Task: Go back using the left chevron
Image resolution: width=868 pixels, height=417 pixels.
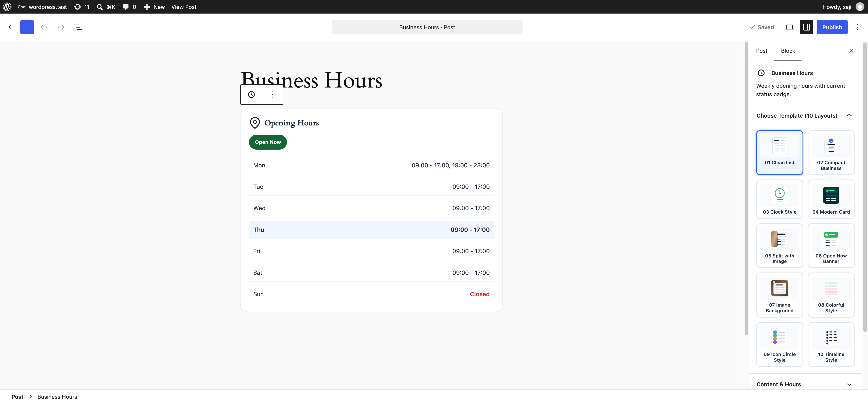Action: [10, 27]
